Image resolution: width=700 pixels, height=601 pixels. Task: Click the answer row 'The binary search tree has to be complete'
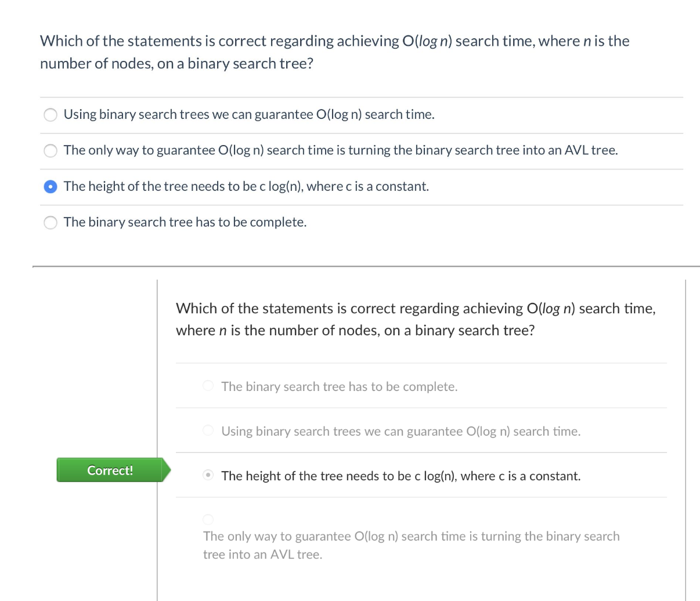pos(185,222)
